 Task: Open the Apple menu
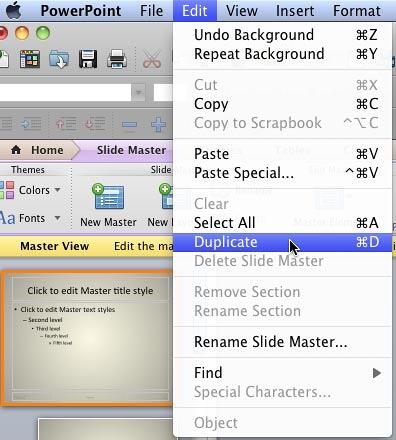[13, 10]
